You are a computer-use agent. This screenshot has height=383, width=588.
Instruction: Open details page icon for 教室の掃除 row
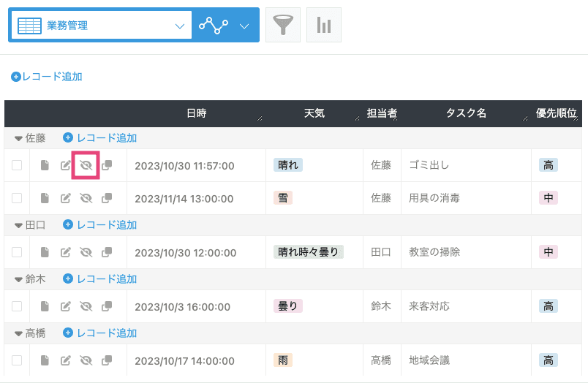(45, 252)
